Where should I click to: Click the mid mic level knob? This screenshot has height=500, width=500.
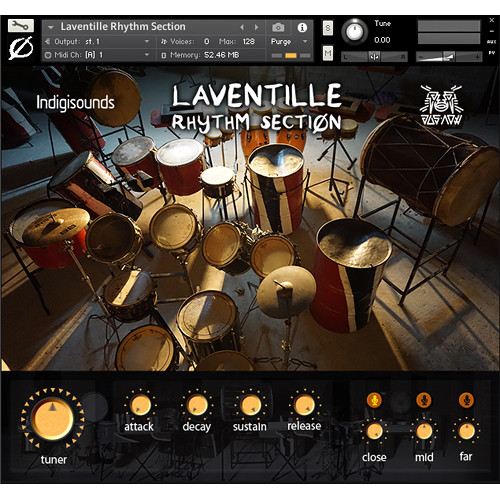424,431
